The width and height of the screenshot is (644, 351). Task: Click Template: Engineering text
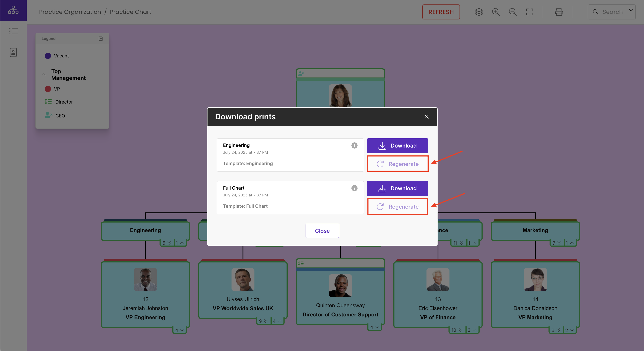248,163
